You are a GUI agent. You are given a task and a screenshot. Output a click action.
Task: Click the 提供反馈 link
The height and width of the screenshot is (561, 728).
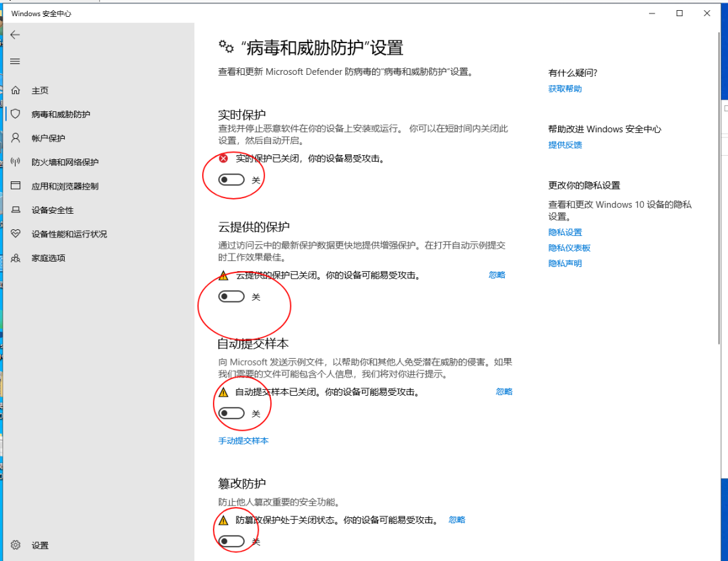coord(565,145)
